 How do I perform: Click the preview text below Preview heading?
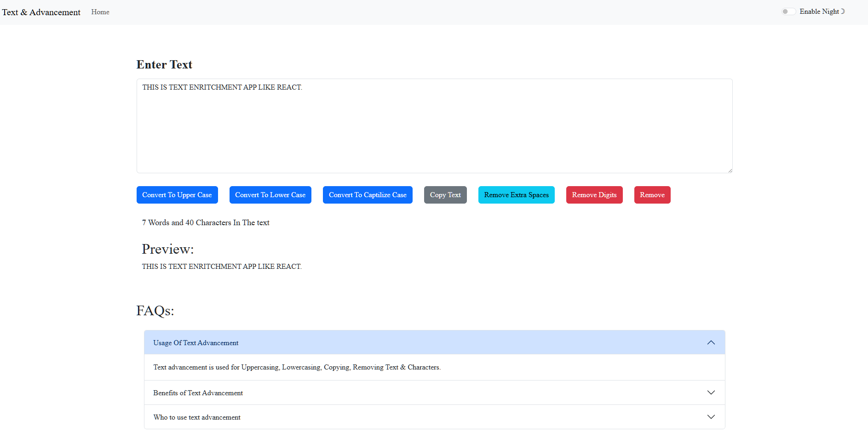tap(222, 267)
